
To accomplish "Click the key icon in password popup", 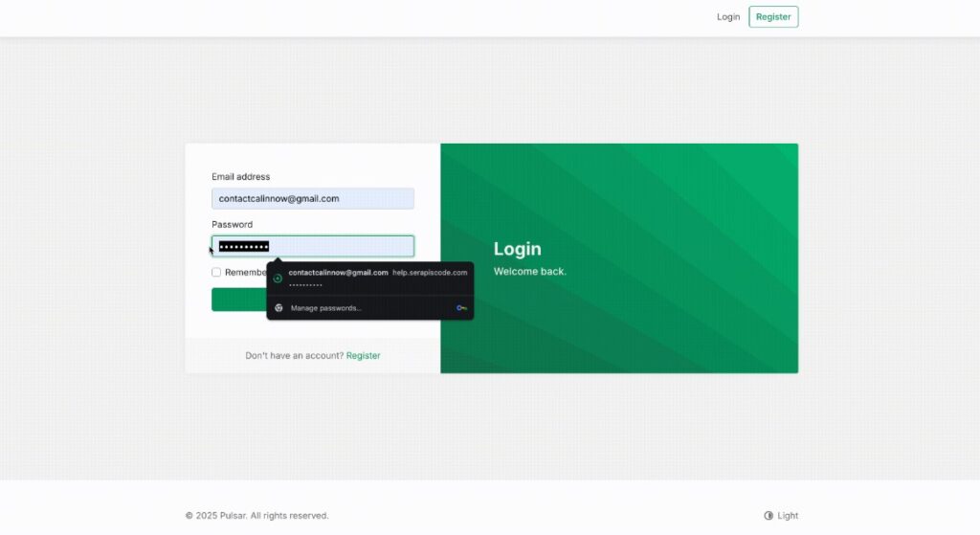I will coord(461,308).
